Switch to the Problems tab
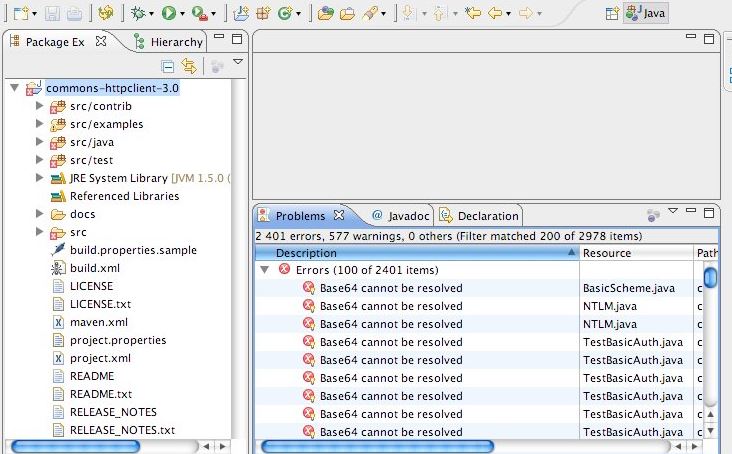The width and height of the screenshot is (732, 454). (301, 216)
